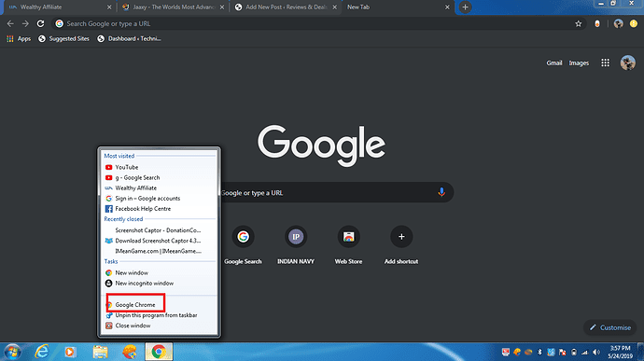Screen dimensions: 644x361
Task: Reload the current page
Action: pyautogui.click(x=40, y=24)
